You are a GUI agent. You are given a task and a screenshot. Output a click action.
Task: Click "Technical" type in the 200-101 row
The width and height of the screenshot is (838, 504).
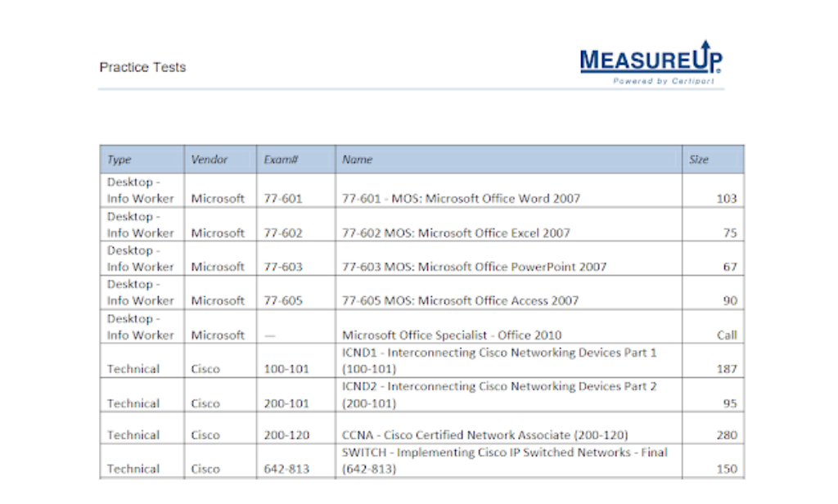click(x=133, y=403)
